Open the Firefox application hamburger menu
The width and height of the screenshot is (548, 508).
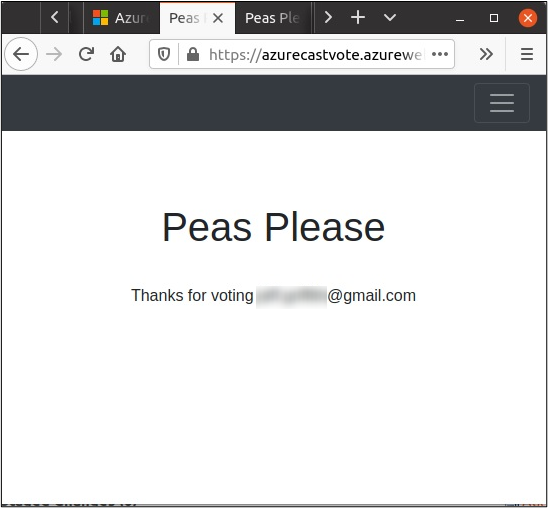point(527,54)
